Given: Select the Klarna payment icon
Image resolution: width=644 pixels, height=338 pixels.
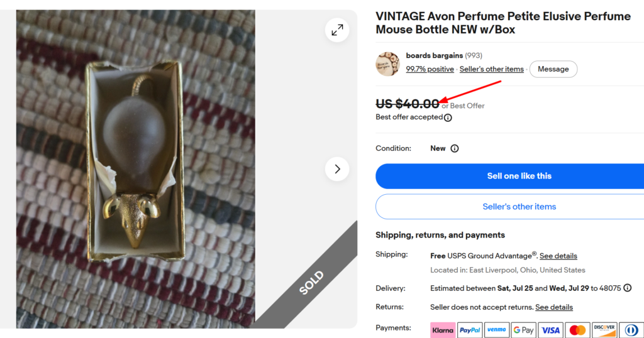Looking at the screenshot, I should click(443, 330).
